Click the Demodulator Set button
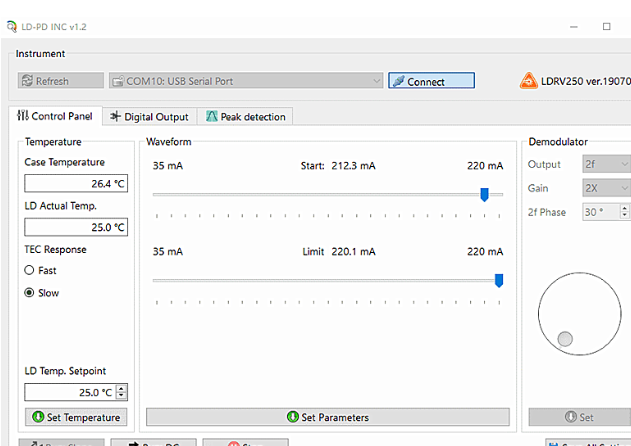 coord(579,417)
